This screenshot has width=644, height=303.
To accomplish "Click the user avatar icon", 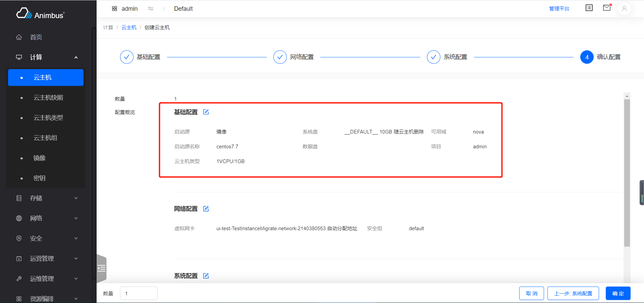I will coord(624,9).
